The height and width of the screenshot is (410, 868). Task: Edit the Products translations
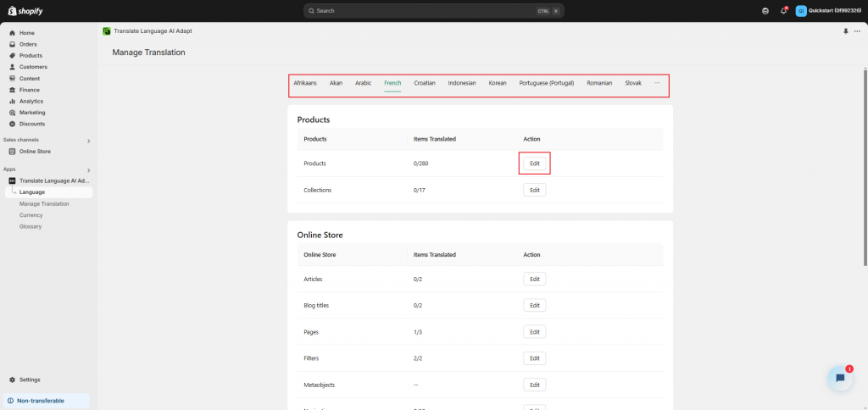534,163
